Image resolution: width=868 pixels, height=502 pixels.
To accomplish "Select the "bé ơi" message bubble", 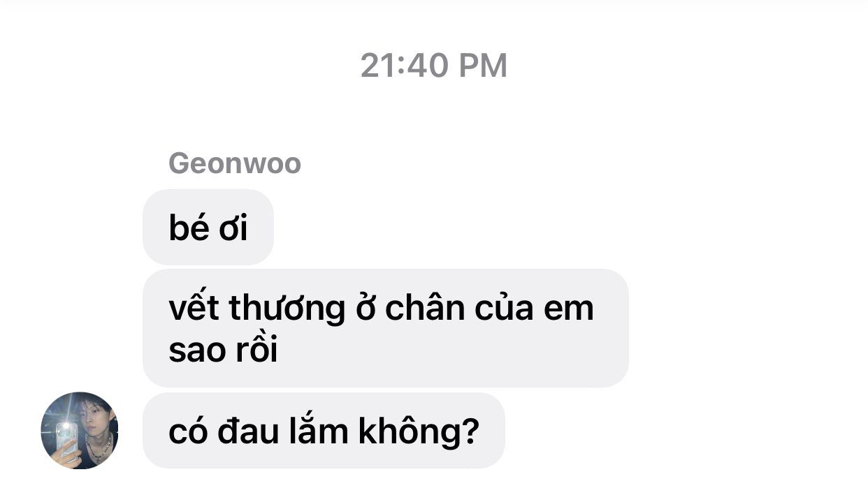I will 208,227.
